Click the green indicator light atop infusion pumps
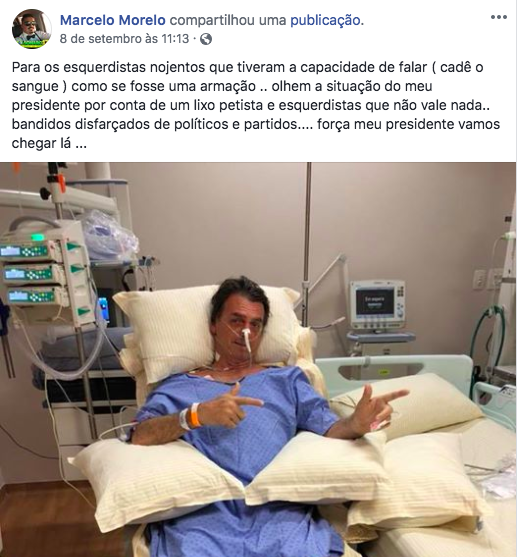517x557 pixels. pyautogui.click(x=37, y=237)
